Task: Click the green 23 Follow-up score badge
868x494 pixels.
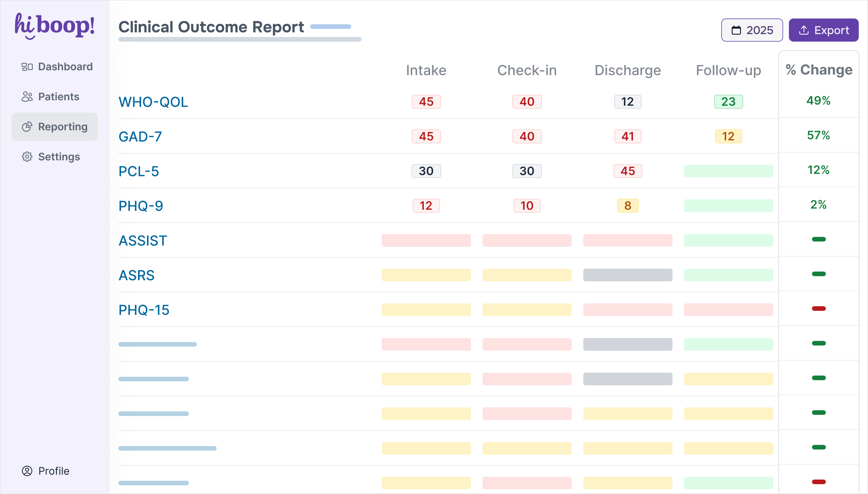Action: (x=728, y=102)
